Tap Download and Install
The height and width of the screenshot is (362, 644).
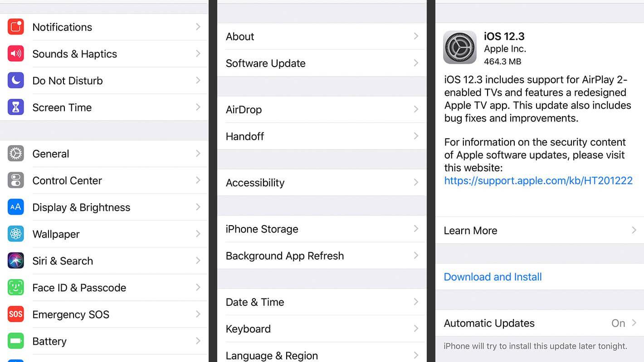point(493,277)
